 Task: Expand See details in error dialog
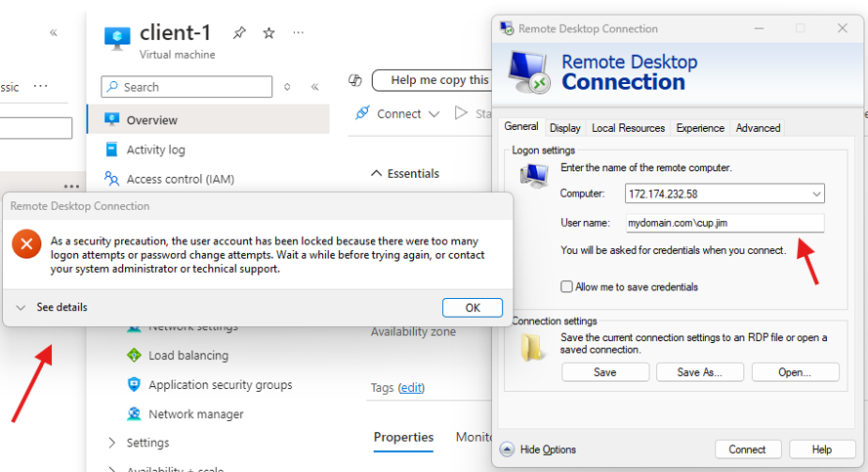[x=52, y=307]
